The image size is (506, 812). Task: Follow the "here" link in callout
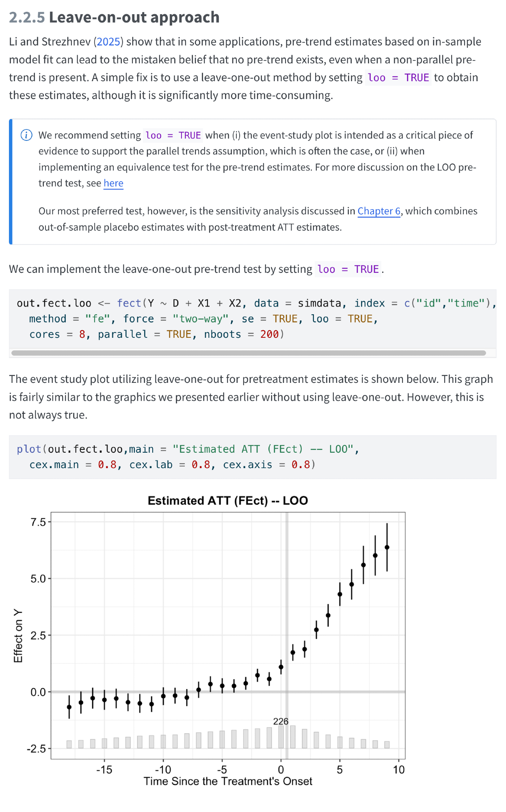(x=113, y=184)
